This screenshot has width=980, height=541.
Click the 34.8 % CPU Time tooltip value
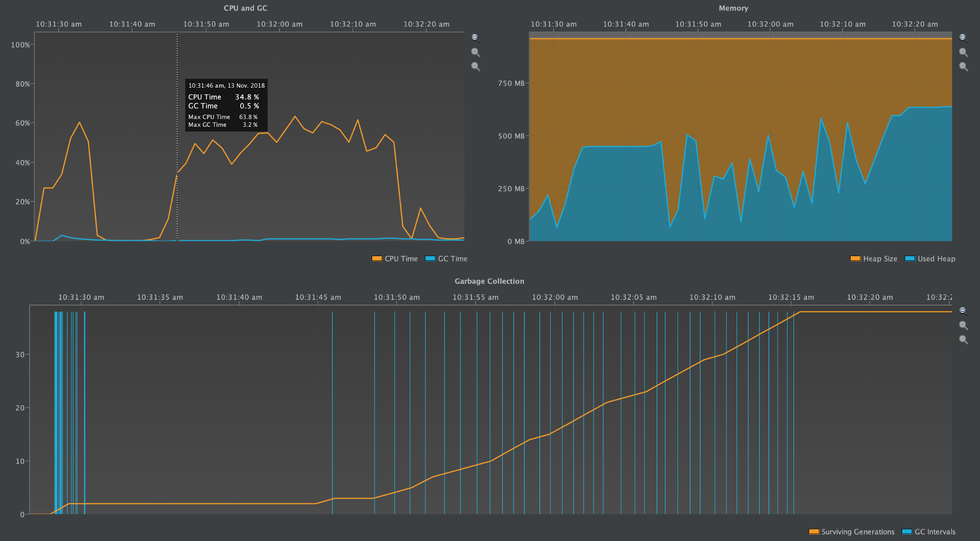tap(247, 97)
